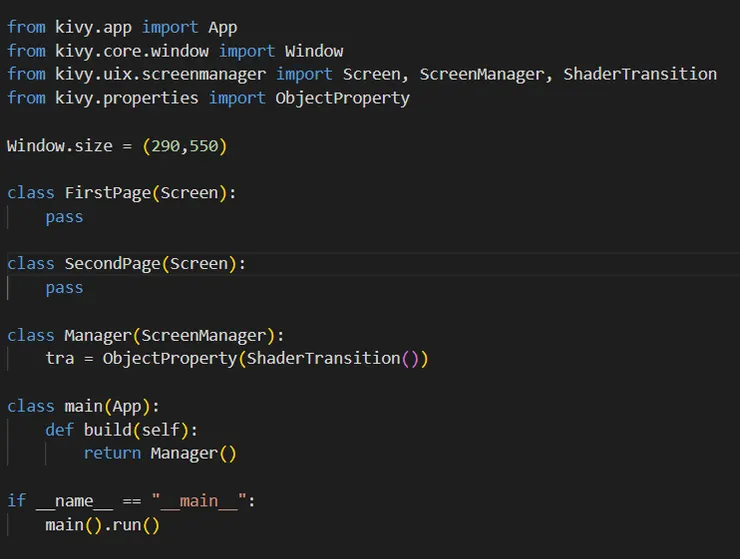Click 'kivy.properties' module name
Screen dimensions: 740x559
pyautogui.click(x=126, y=98)
